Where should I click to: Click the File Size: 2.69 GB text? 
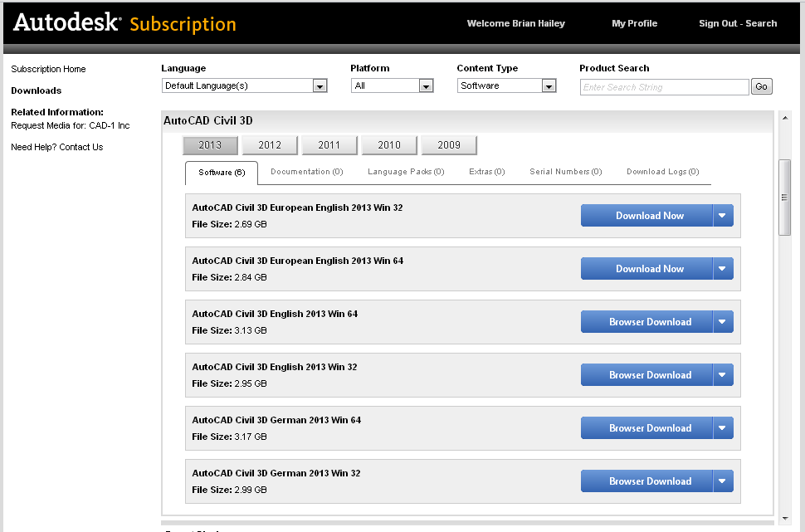point(230,224)
